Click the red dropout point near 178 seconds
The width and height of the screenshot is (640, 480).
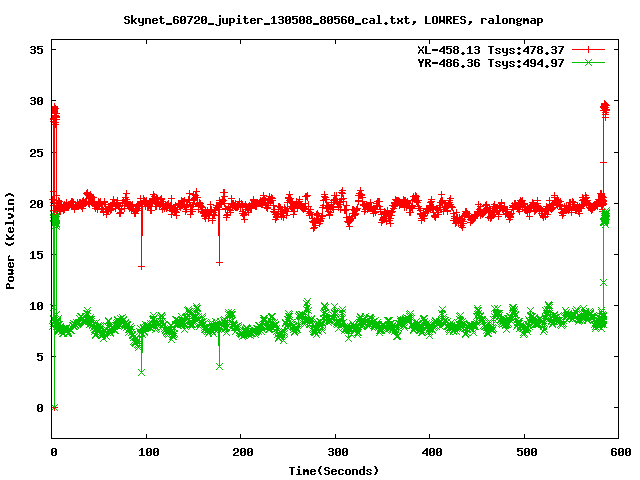pyautogui.click(x=219, y=263)
